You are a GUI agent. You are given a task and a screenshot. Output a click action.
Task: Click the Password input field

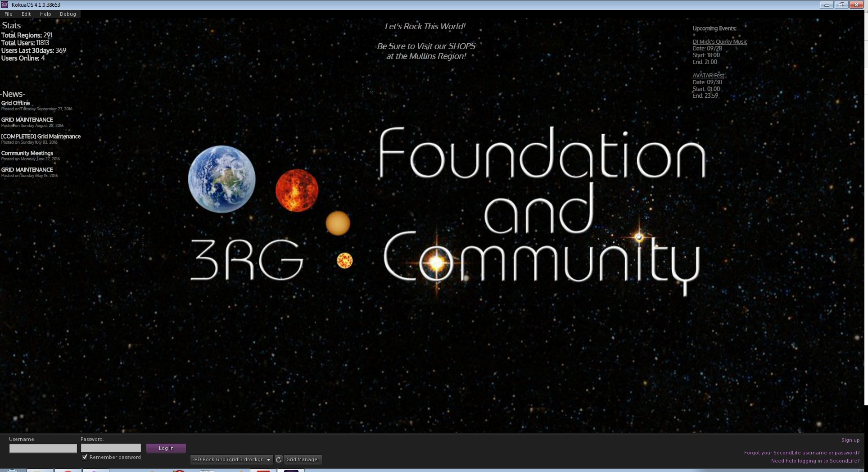tap(111, 448)
